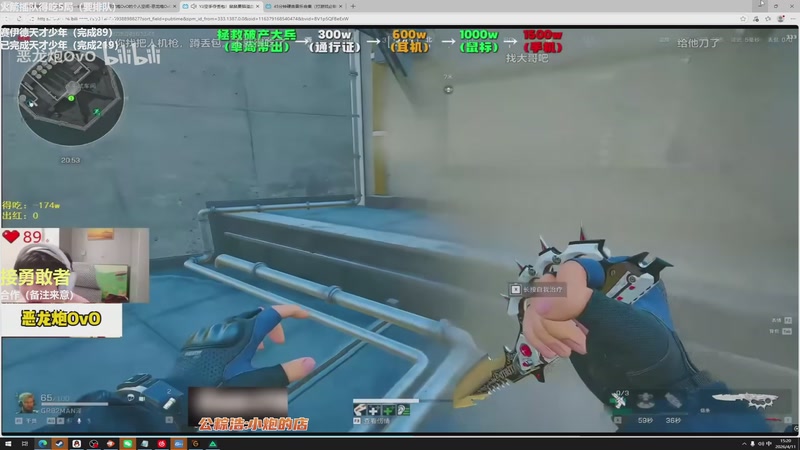Reload the page in the browser toolbar
Screen dimensions: 800x450
[x=19, y=19]
